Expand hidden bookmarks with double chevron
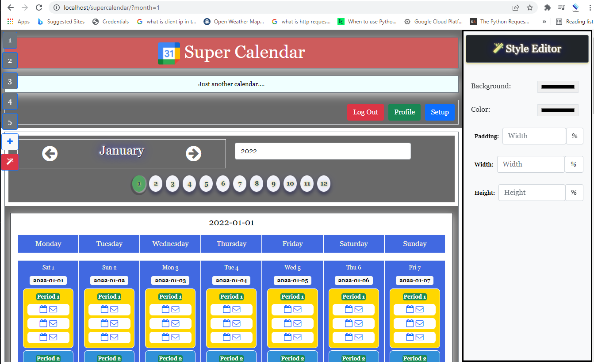594x364 pixels. coord(544,21)
